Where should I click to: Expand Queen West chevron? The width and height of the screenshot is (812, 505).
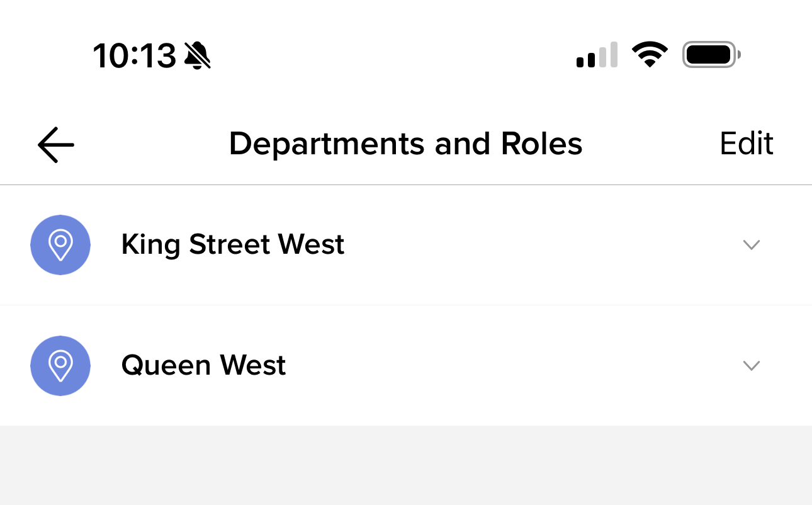752,365
